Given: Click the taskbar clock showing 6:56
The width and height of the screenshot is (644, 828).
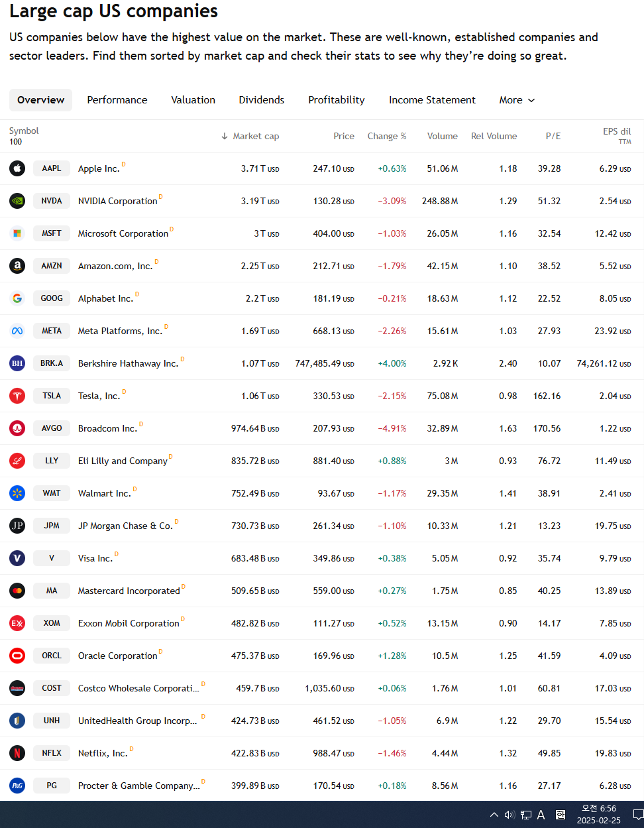Looking at the screenshot, I should coord(598,815).
